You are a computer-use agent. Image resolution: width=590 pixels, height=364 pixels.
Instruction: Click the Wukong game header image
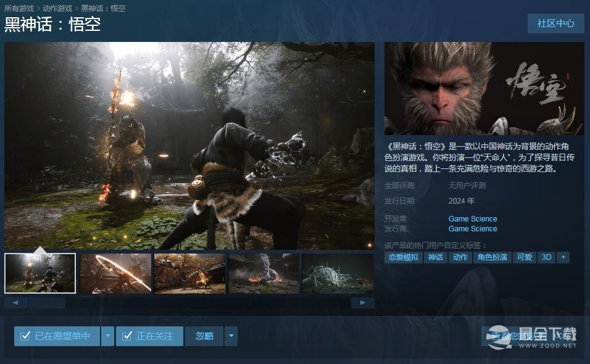coord(484,88)
